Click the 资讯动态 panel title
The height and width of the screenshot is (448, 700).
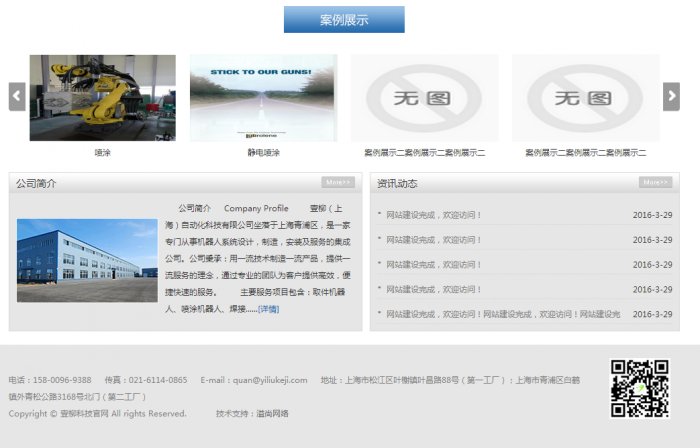(397, 184)
